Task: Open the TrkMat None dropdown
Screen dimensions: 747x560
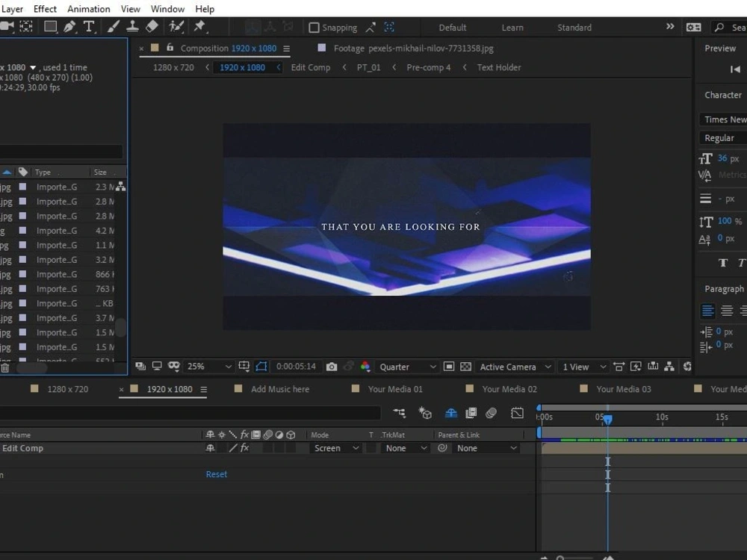Action: [x=406, y=448]
